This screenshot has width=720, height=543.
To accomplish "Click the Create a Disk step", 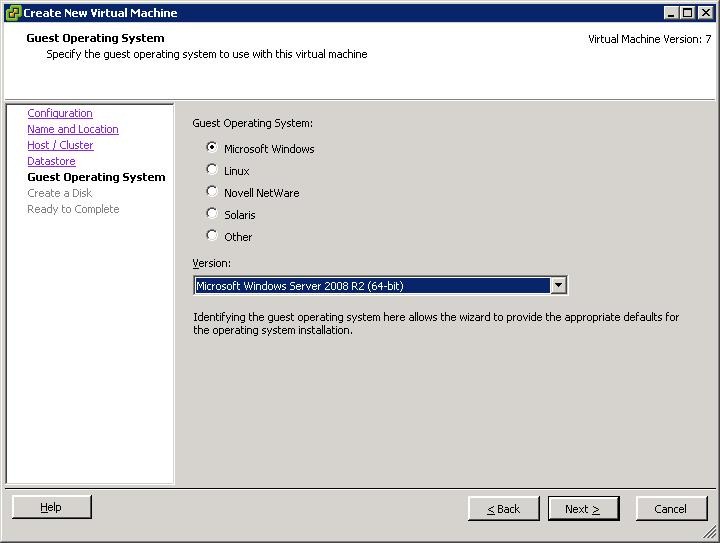I will 60,194.
